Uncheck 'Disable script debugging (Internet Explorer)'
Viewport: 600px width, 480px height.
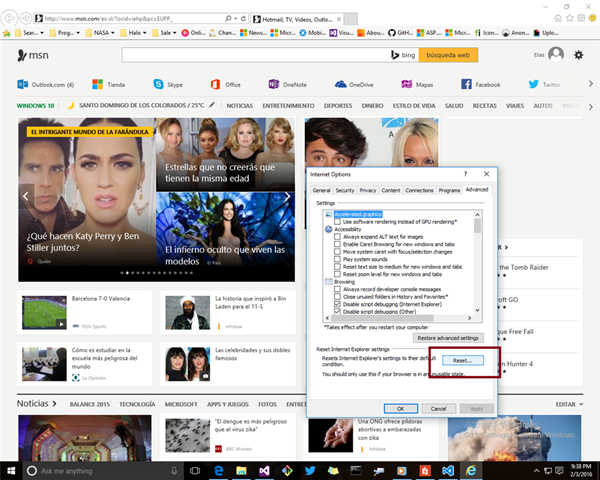coord(338,304)
